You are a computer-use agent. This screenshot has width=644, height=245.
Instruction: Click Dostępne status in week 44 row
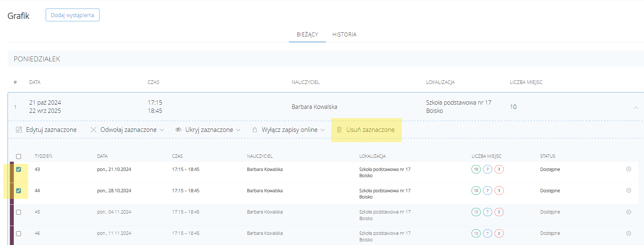[x=550, y=191]
